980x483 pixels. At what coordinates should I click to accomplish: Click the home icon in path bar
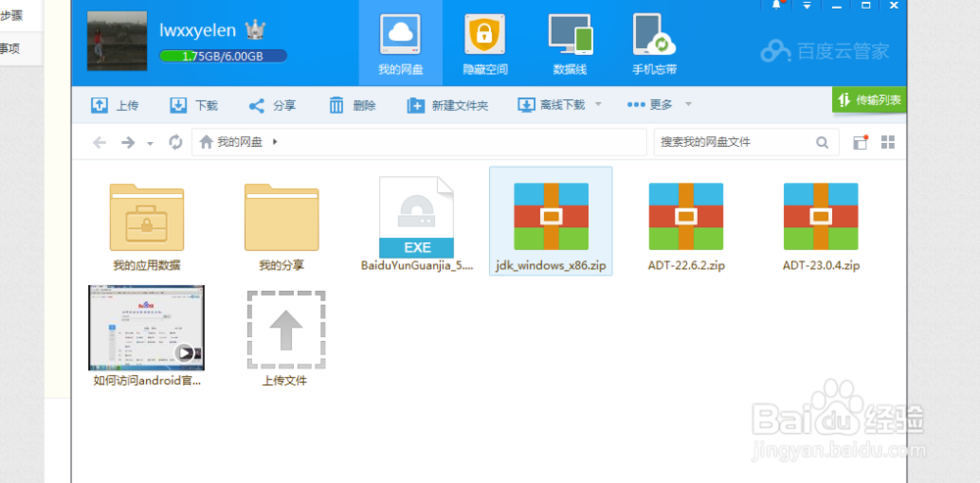[206, 142]
